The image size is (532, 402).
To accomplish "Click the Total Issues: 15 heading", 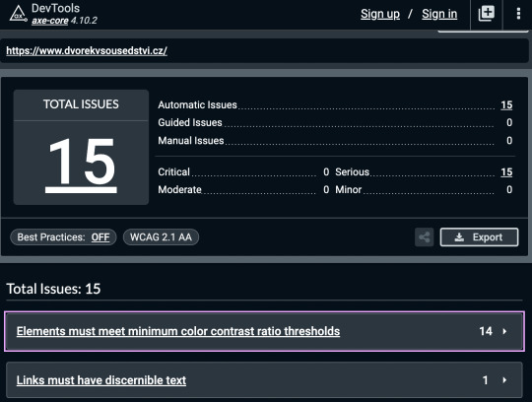I will 53,289.
